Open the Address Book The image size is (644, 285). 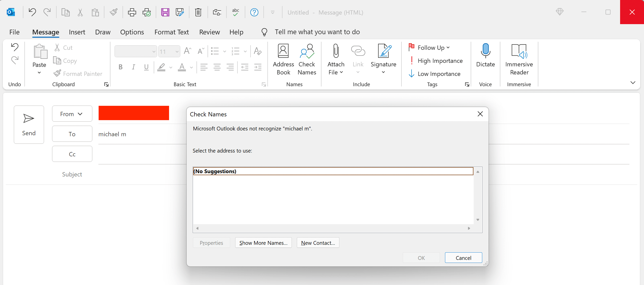(x=283, y=59)
